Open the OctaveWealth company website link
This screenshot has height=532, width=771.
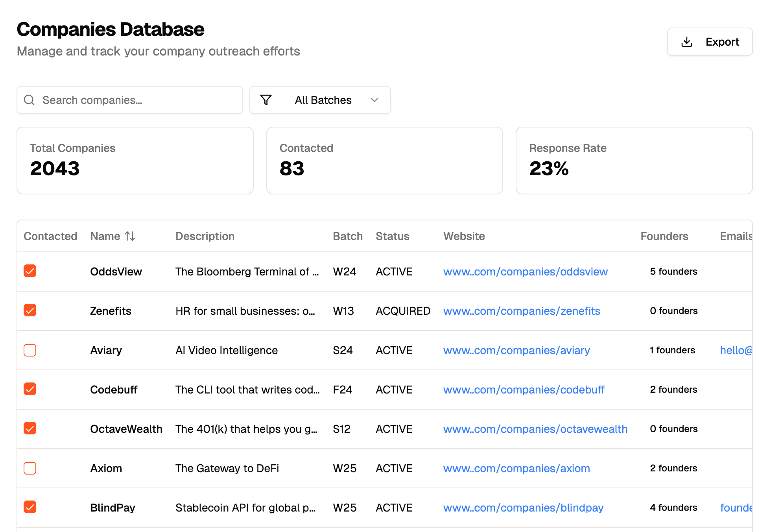point(535,429)
